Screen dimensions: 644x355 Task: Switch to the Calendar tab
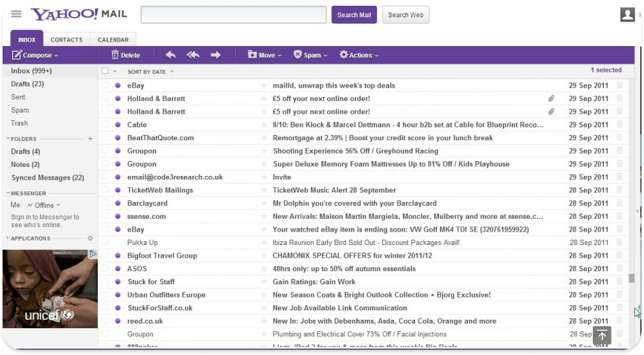[113, 40]
